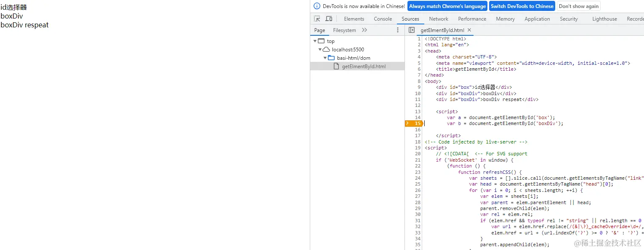Image resolution: width=644 pixels, height=250 pixels.
Task: Click Switch DevTools to Chinese button
Action: 522,6
